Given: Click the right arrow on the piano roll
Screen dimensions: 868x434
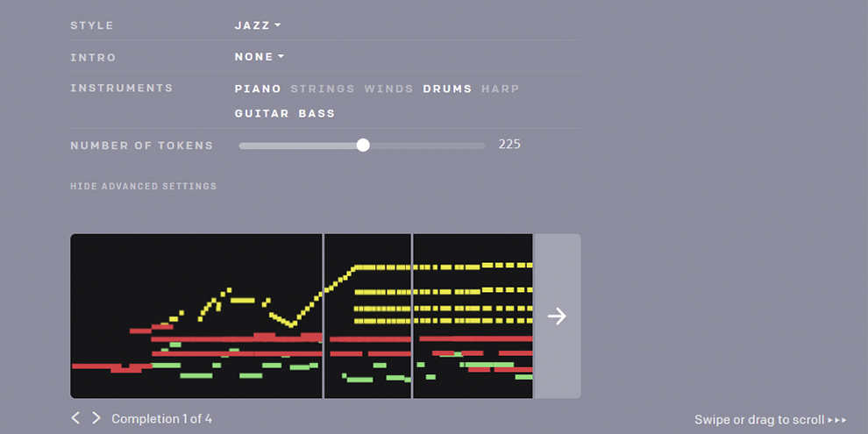Looking at the screenshot, I should 557,317.
